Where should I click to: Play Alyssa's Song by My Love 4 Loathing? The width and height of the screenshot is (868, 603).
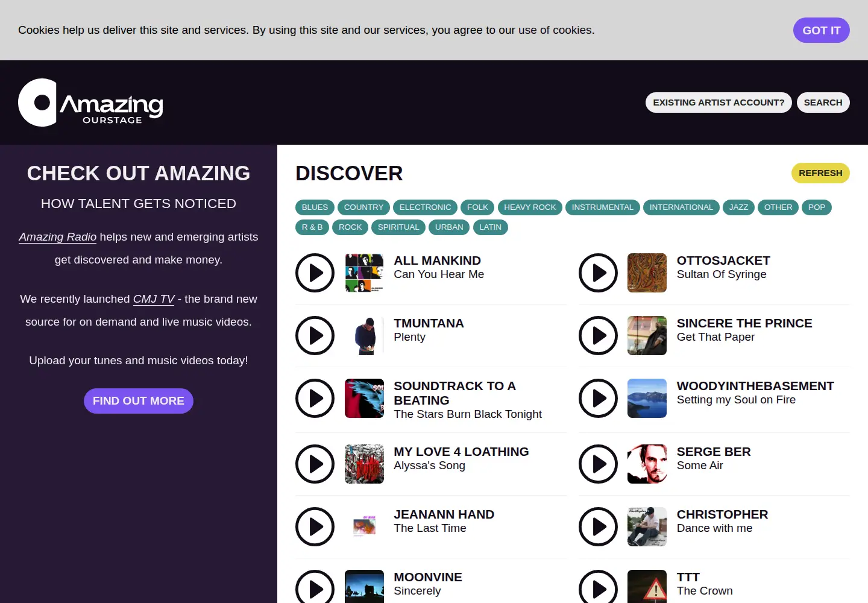click(x=315, y=464)
